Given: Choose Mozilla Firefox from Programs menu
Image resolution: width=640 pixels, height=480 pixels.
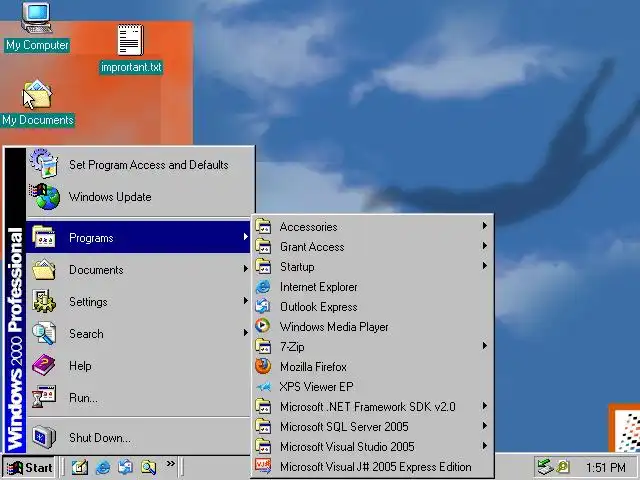Looking at the screenshot, I should (373, 367).
